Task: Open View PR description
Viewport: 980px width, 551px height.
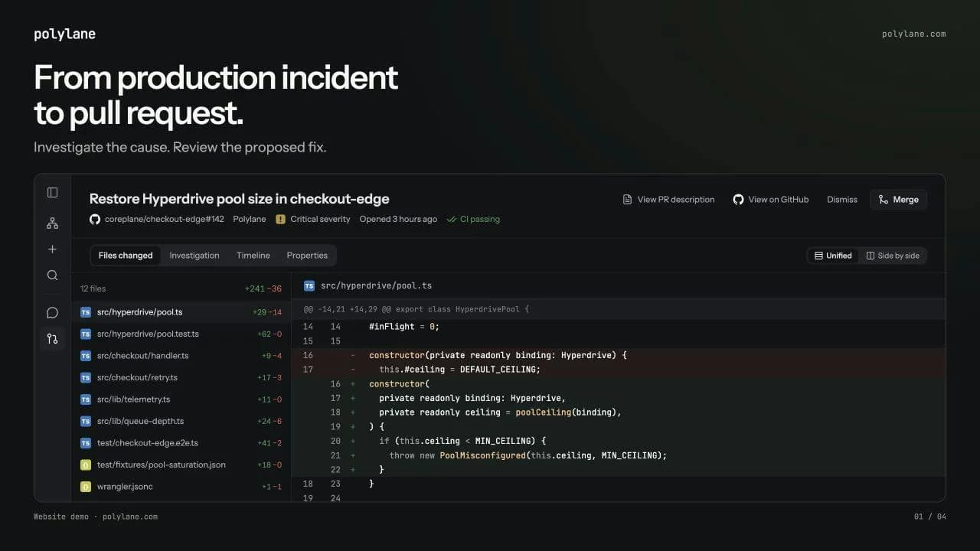Action: pos(668,200)
